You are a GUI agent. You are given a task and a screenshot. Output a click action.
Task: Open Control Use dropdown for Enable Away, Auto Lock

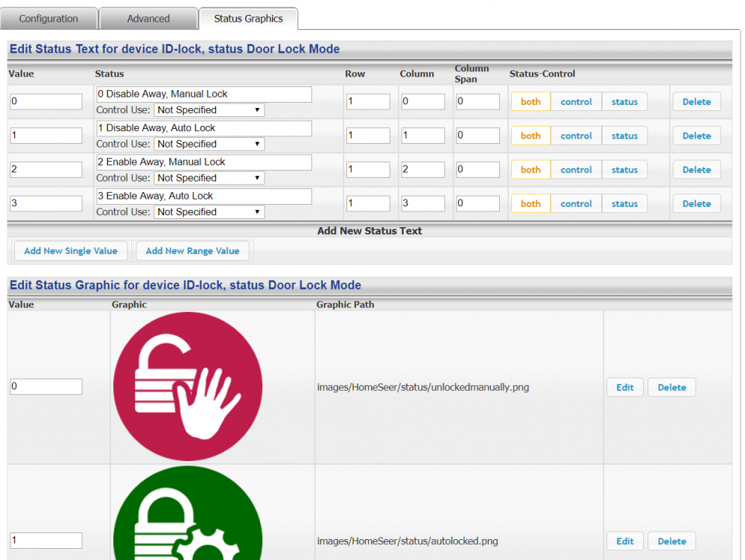[209, 212]
